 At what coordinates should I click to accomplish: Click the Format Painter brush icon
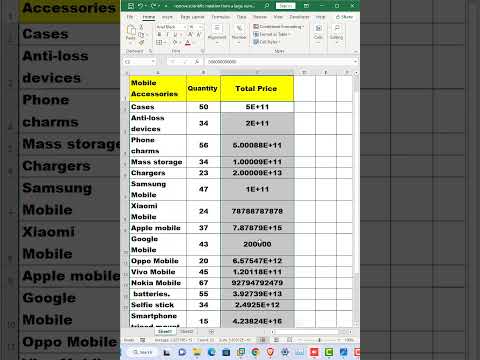coord(141,42)
